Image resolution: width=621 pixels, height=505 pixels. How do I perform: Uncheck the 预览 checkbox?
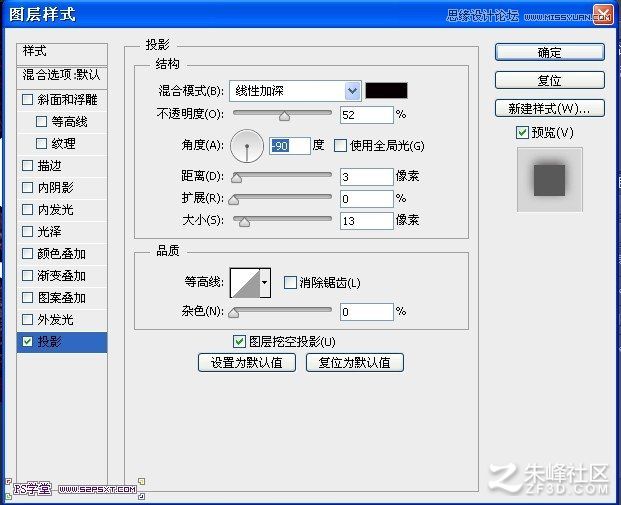coord(522,132)
